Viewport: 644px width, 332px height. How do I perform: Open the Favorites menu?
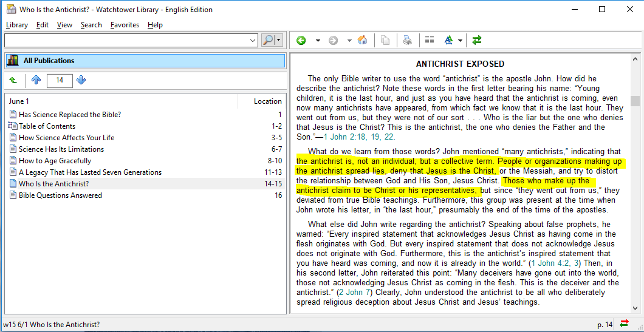[x=125, y=25]
